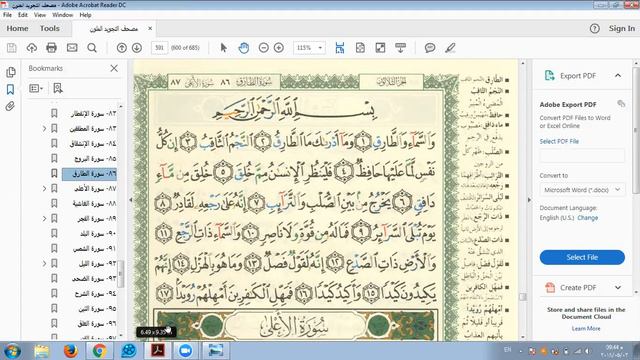Click the new bookmark icon
640x360 pixels.
click(58, 88)
